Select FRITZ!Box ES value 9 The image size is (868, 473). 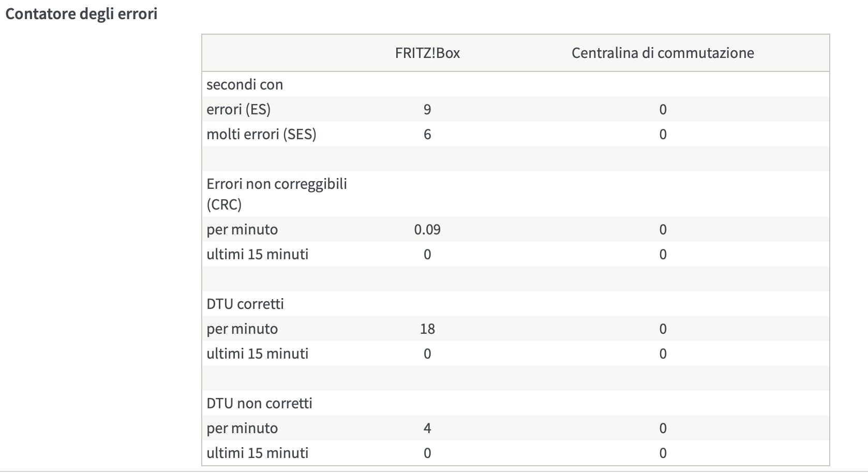427,109
